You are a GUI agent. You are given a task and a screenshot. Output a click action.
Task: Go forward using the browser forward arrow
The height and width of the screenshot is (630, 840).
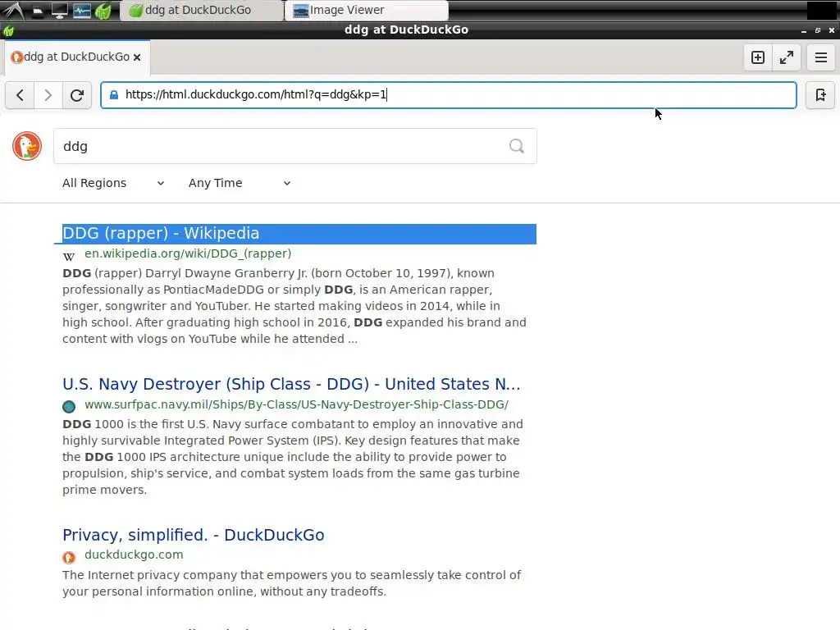coord(48,95)
